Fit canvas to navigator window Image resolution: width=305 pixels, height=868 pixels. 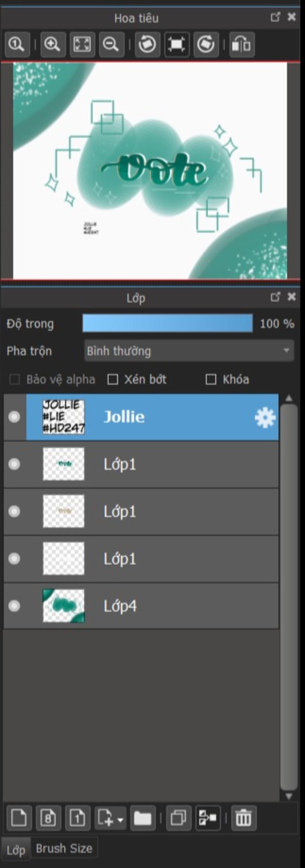click(x=82, y=44)
